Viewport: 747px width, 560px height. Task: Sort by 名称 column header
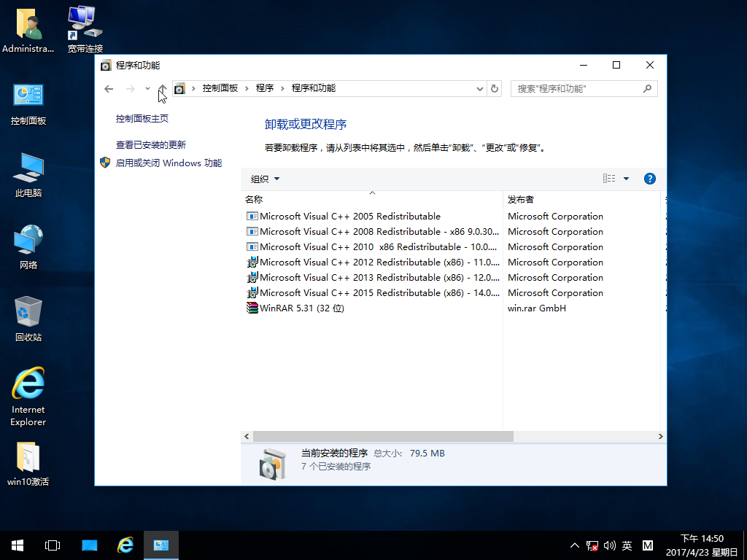tap(371, 200)
